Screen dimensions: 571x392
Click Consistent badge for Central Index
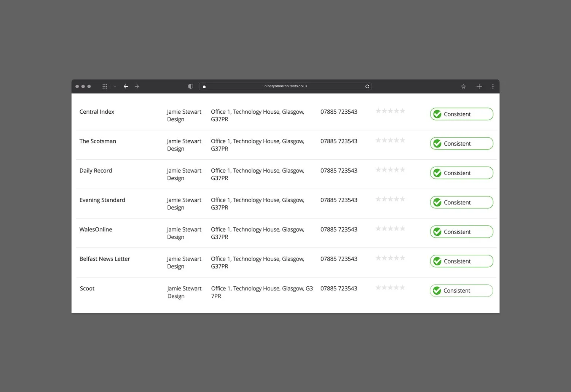point(462,114)
